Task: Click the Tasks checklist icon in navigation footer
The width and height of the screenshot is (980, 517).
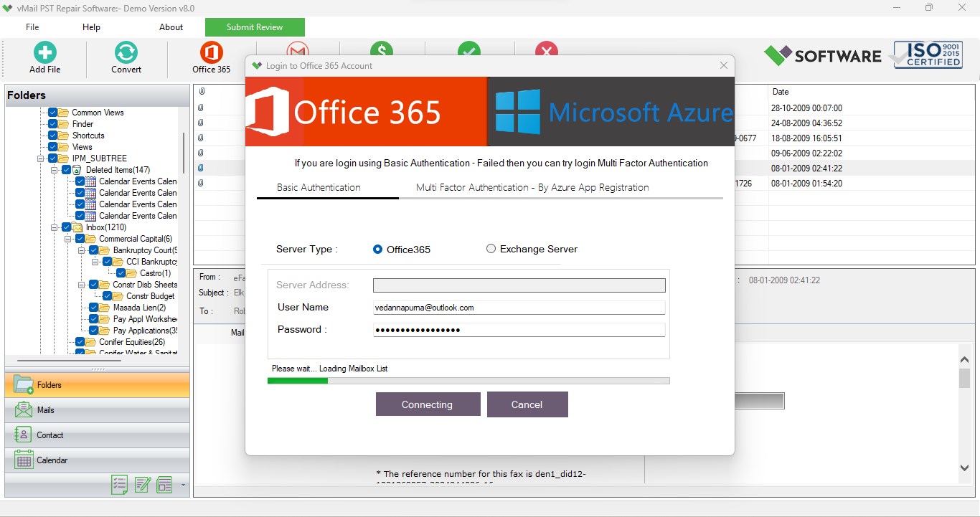Action: pyautogui.click(x=120, y=485)
